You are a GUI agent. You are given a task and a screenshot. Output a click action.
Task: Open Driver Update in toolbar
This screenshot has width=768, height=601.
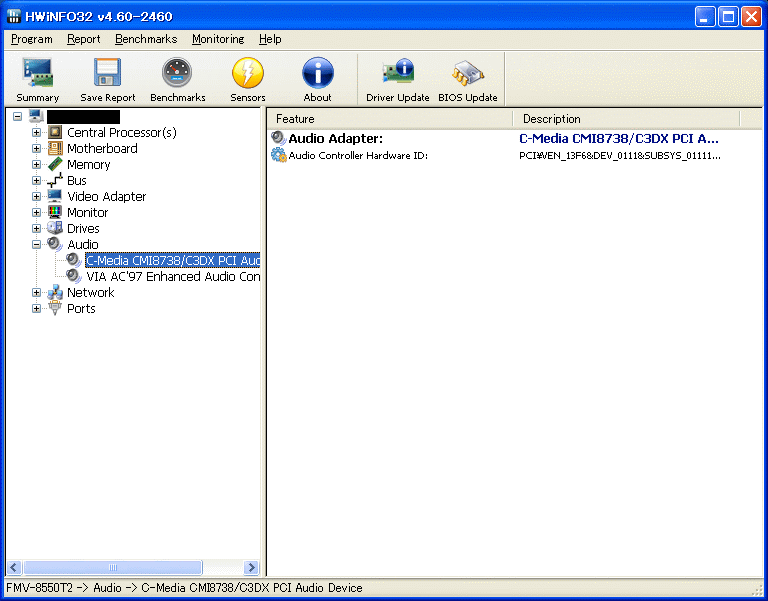pyautogui.click(x=397, y=74)
